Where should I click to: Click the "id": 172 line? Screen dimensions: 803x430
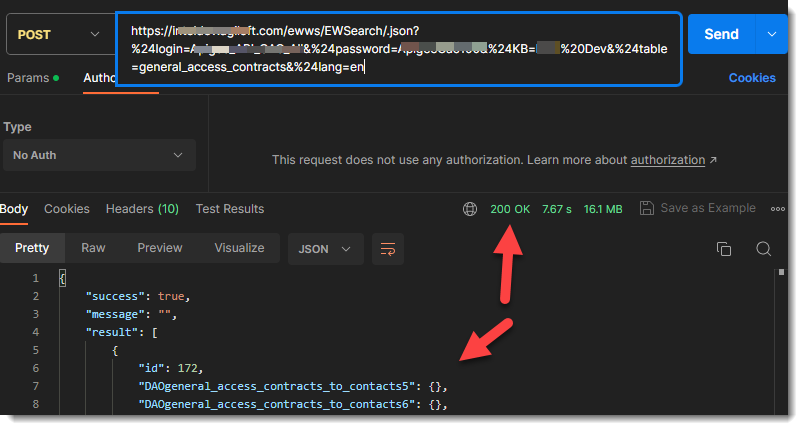pos(171,368)
